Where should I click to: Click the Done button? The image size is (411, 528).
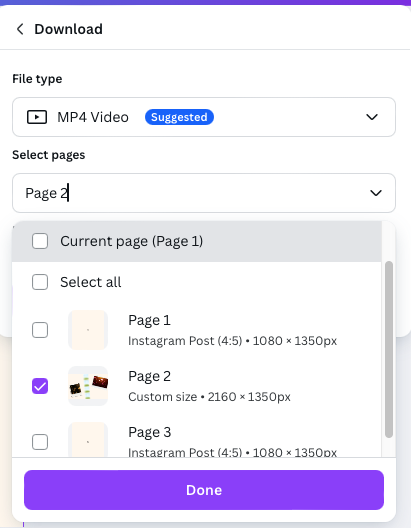(x=204, y=490)
